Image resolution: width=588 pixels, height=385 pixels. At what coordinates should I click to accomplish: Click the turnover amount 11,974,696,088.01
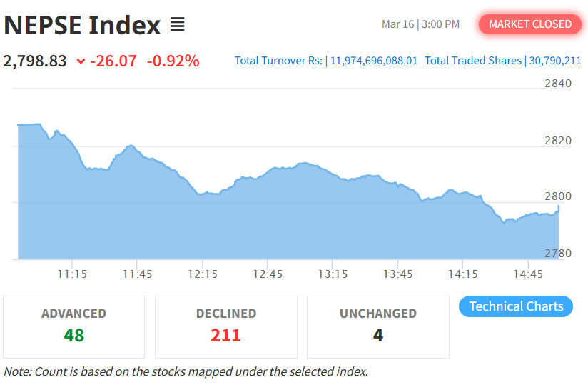(374, 61)
